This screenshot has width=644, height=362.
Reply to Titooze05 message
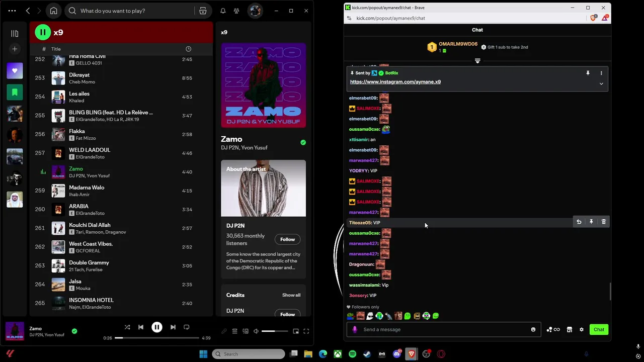579,222
